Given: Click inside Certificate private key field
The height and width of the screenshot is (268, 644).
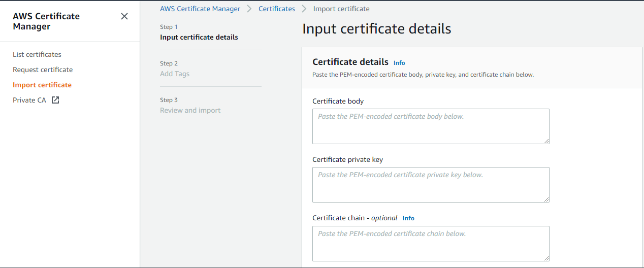Looking at the screenshot, I should coord(431,185).
